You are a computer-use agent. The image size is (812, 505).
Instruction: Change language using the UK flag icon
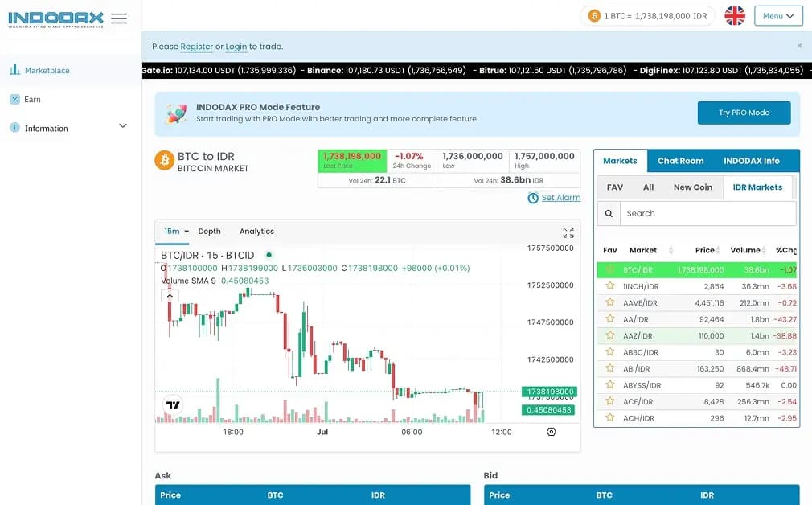(734, 15)
